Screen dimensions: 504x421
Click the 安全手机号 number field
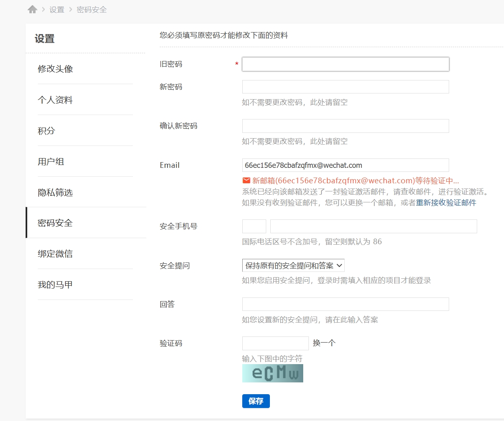point(374,226)
